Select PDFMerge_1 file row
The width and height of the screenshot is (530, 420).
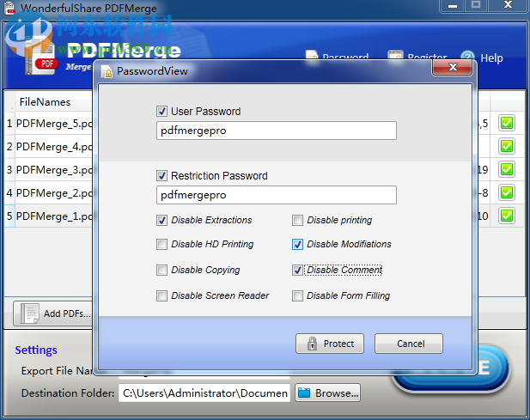coord(49,216)
